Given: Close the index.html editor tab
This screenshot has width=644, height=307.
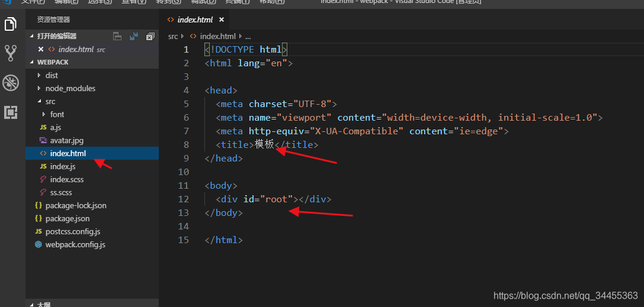Looking at the screenshot, I should (x=222, y=20).
